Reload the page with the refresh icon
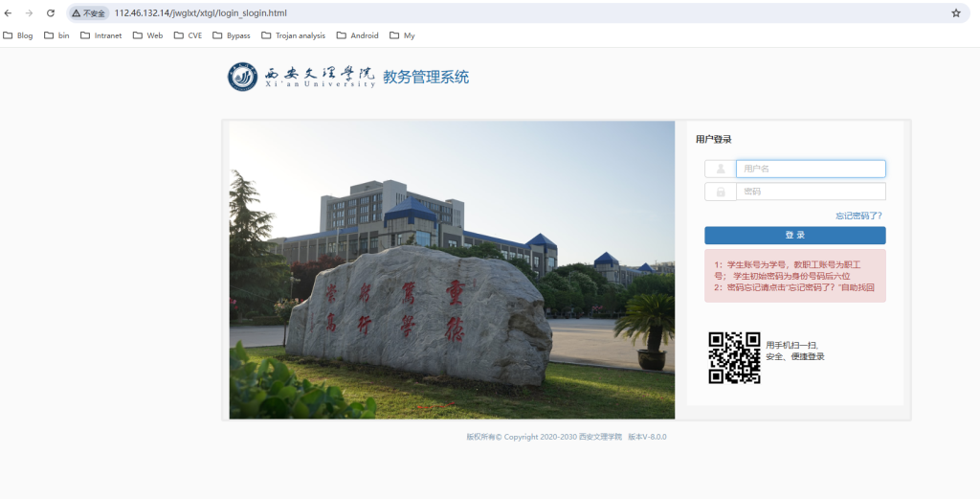The image size is (980, 499). coord(51,13)
